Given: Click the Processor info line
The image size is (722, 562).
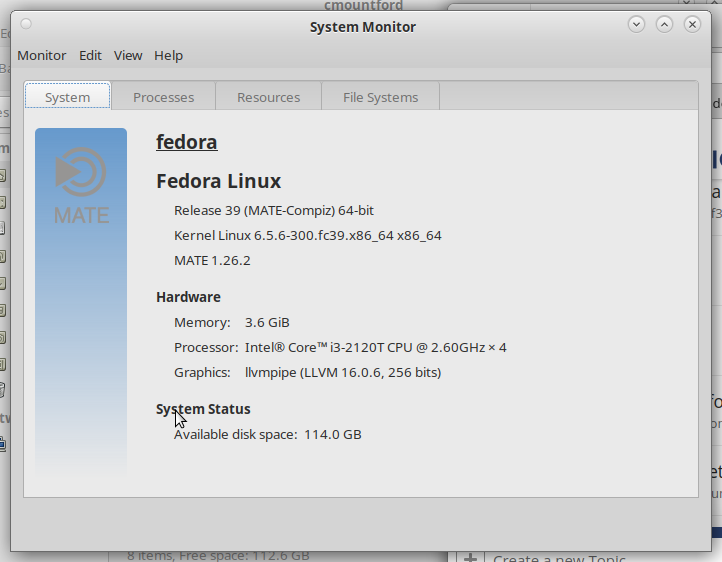Looking at the screenshot, I should (340, 348).
